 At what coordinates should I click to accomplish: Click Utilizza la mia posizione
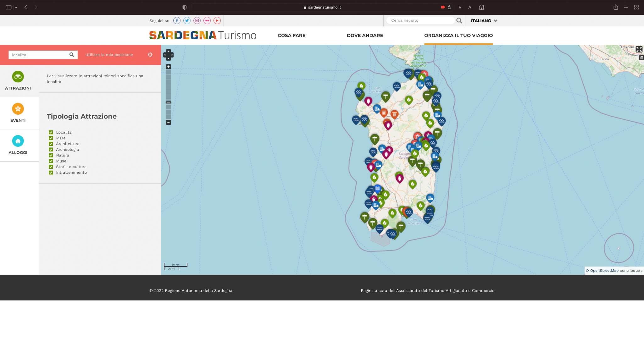pos(109,55)
